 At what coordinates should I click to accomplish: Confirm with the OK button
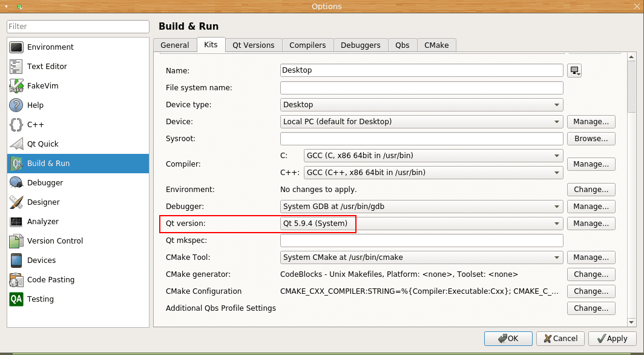point(508,339)
